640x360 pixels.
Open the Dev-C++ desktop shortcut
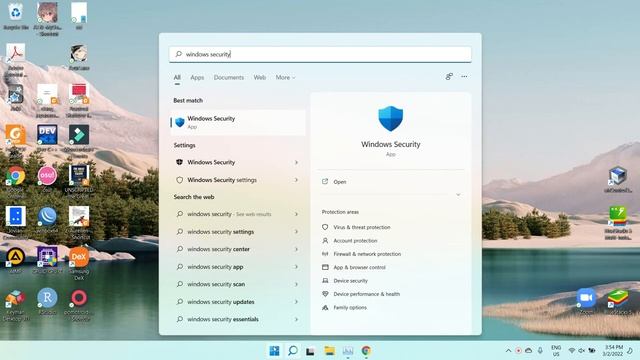(x=47, y=138)
